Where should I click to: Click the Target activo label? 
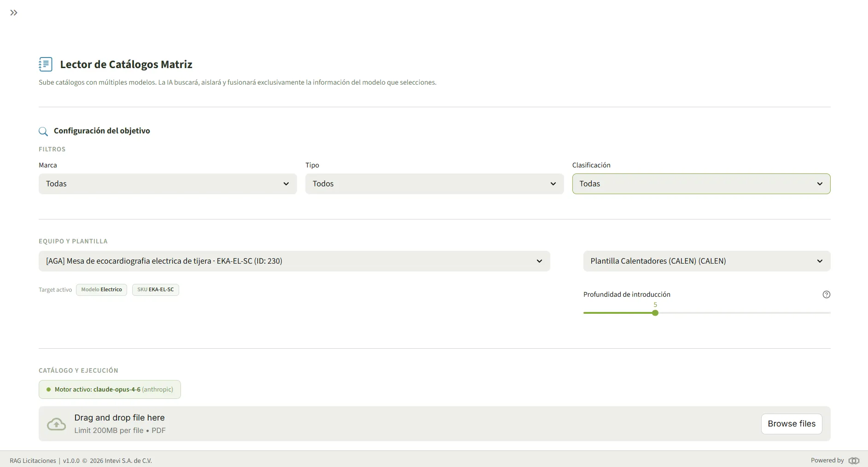55,290
